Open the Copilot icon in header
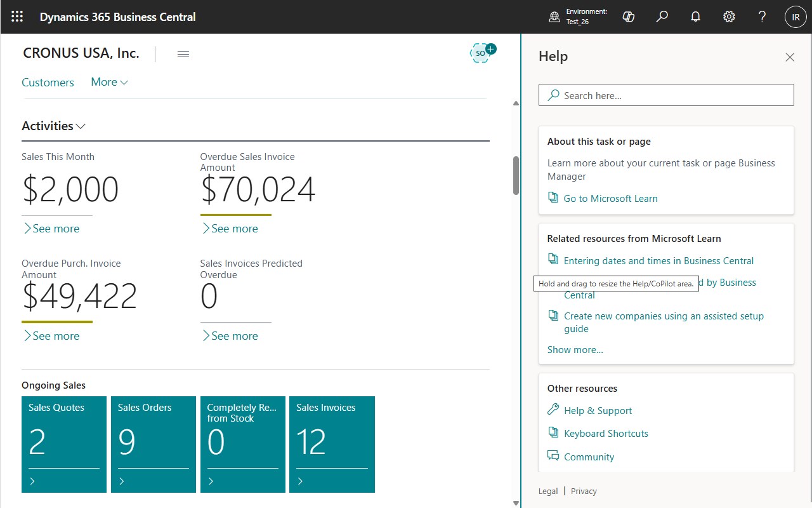The width and height of the screenshot is (812, 508). tap(629, 17)
